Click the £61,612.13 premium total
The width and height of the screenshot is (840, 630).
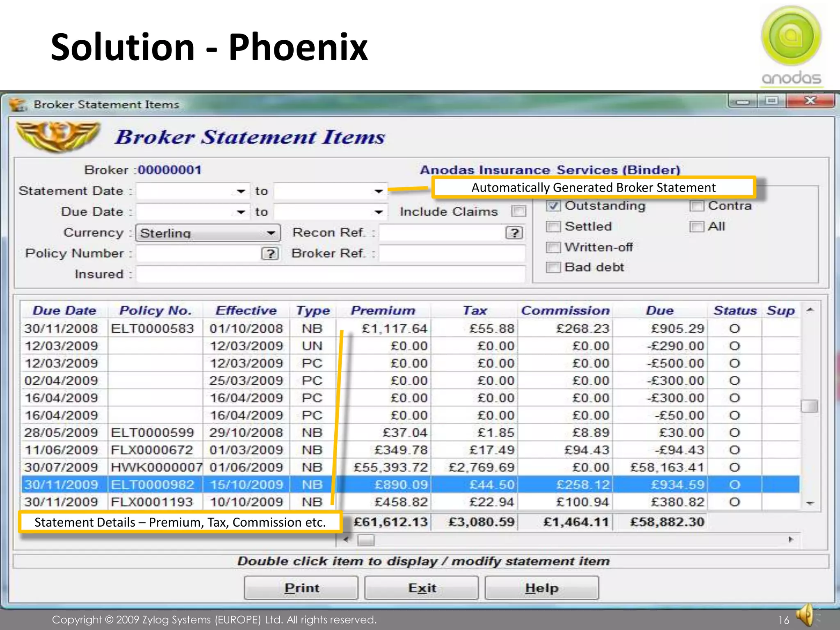coord(390,522)
